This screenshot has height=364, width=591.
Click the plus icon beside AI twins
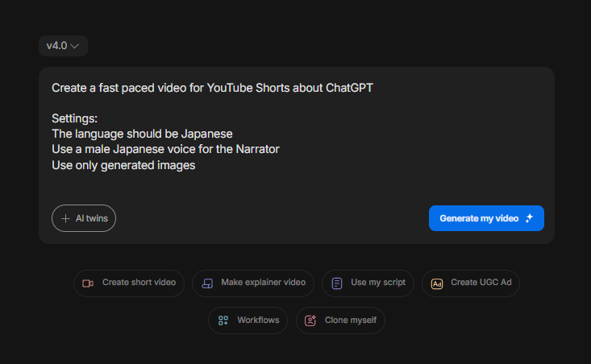[x=65, y=218]
